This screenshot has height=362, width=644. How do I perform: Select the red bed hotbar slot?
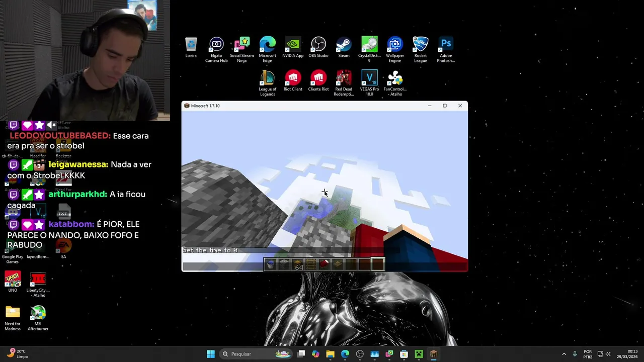point(324,264)
